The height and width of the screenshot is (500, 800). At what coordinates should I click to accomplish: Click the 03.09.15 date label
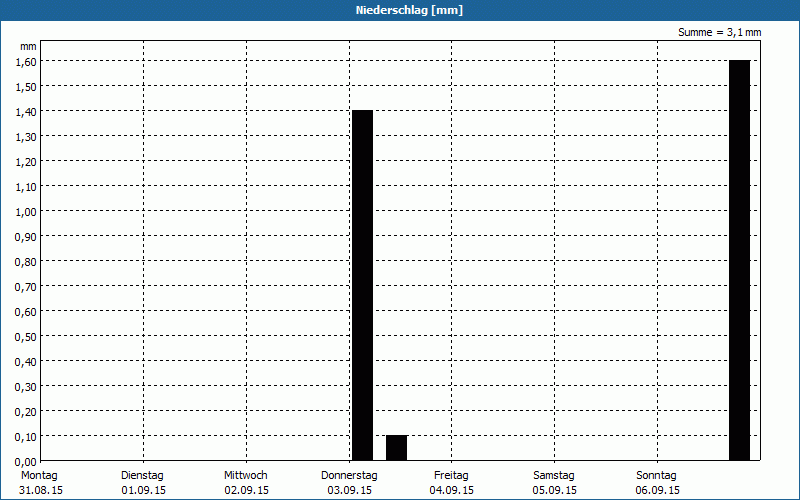coord(349,490)
